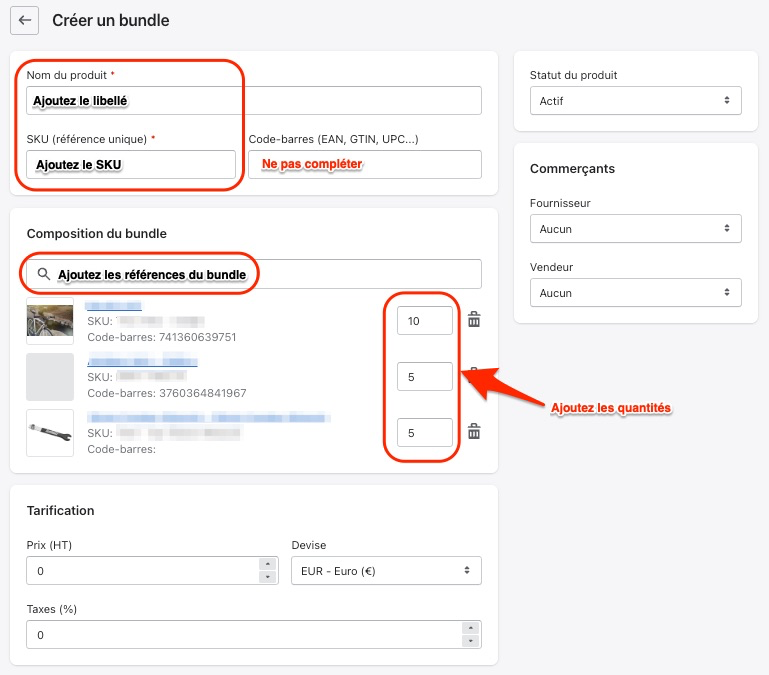769x675 pixels.
Task: Focus the SKU reference input field
Action: click(x=131, y=165)
